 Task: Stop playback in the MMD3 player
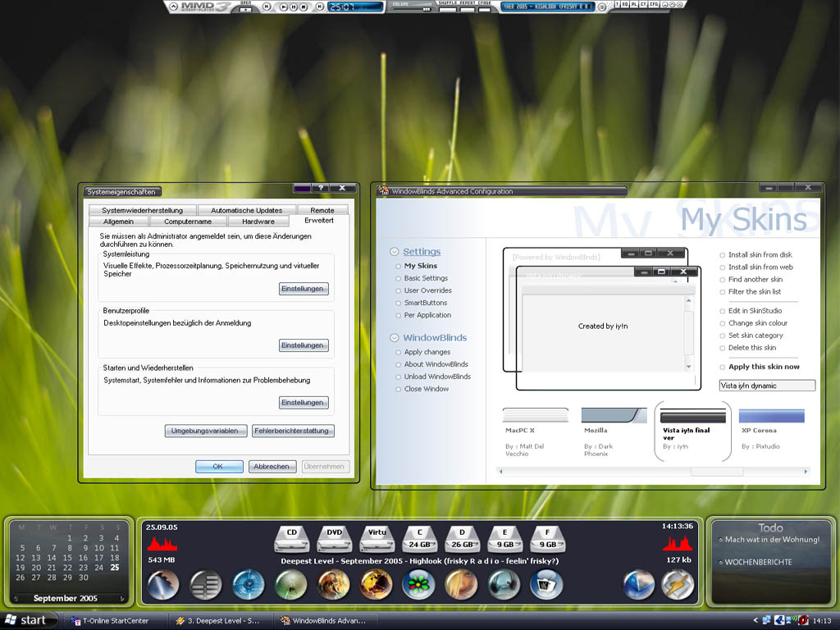304,7
